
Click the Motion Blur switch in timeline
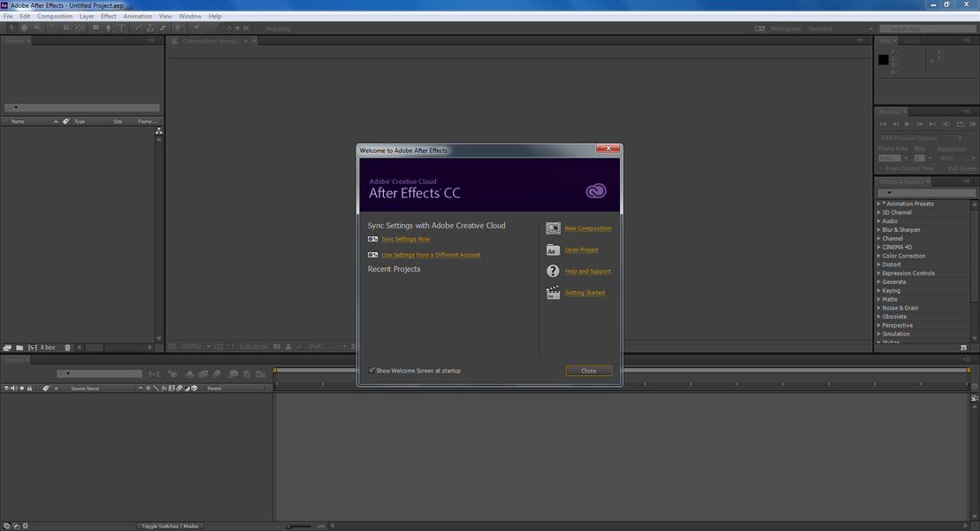(180, 389)
